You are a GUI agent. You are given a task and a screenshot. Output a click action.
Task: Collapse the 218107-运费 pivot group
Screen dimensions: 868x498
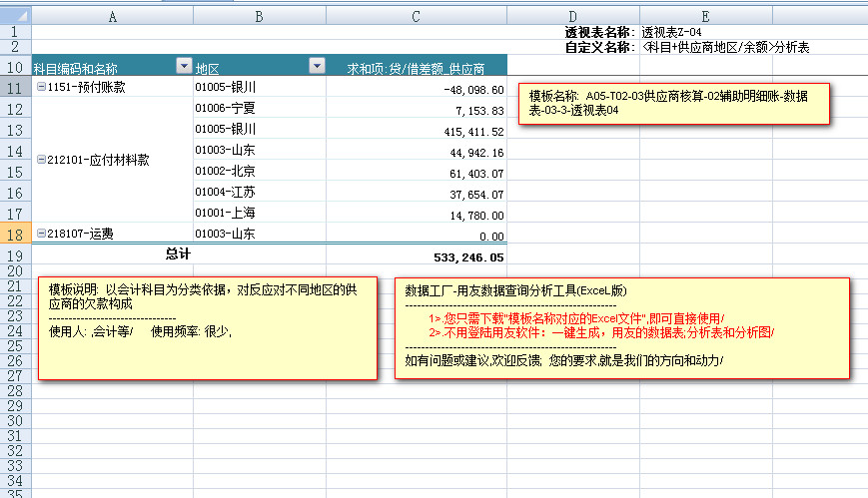click(x=40, y=234)
